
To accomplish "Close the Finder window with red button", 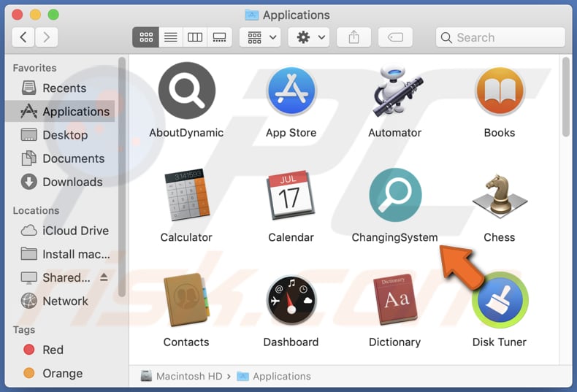I will pos(18,15).
